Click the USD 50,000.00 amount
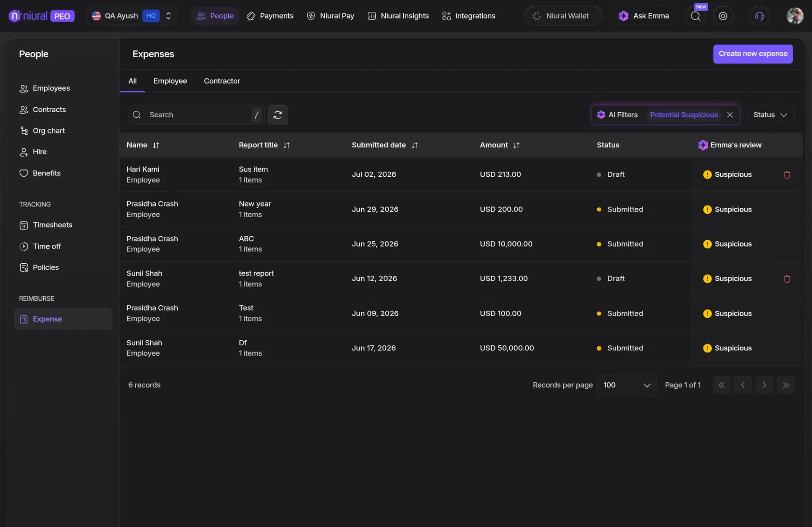Image resolution: width=812 pixels, height=527 pixels. (x=507, y=348)
